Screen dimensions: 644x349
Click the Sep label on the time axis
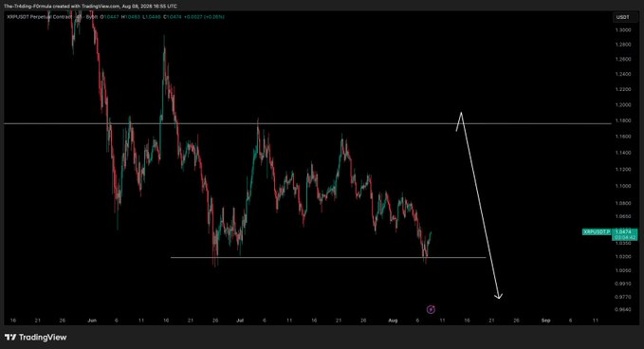click(x=546, y=321)
